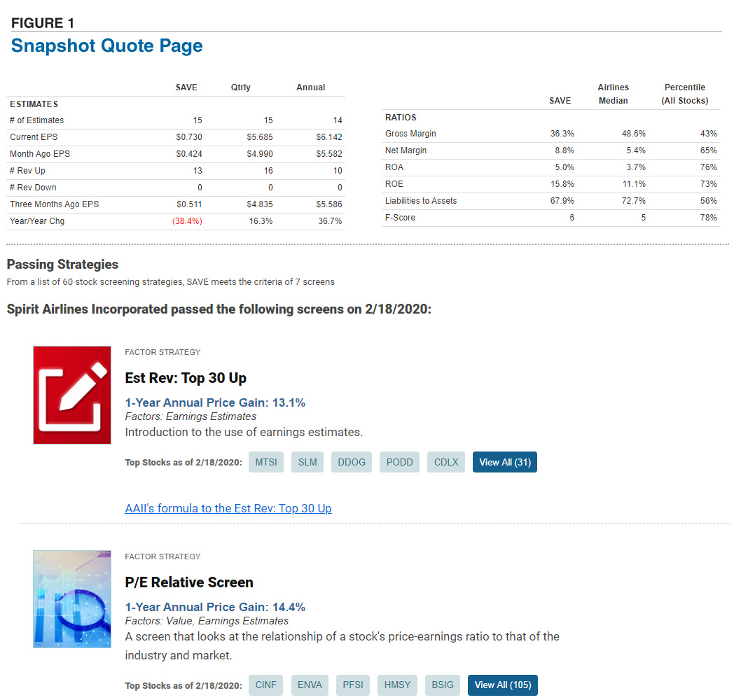734x700 pixels.
Task: Click the # Rev Up row label
Action: point(27,171)
